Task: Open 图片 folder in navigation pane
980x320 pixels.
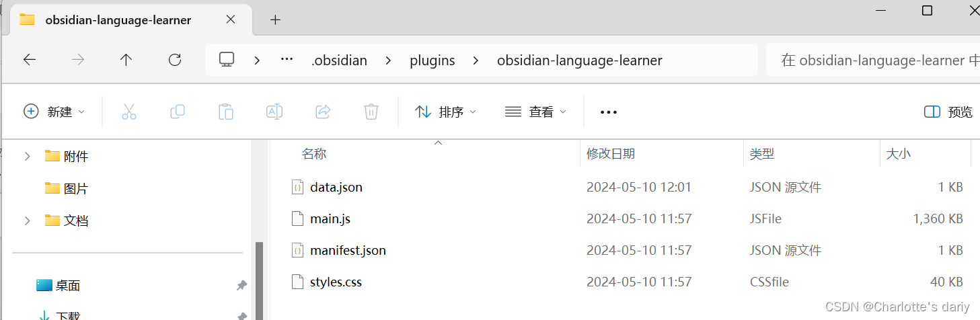Action: [x=67, y=189]
